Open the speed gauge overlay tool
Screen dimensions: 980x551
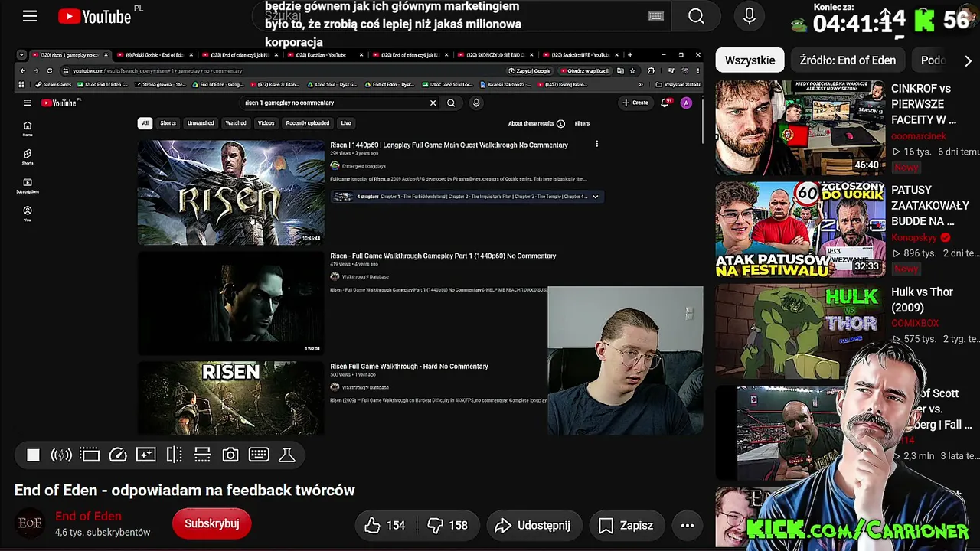(118, 455)
